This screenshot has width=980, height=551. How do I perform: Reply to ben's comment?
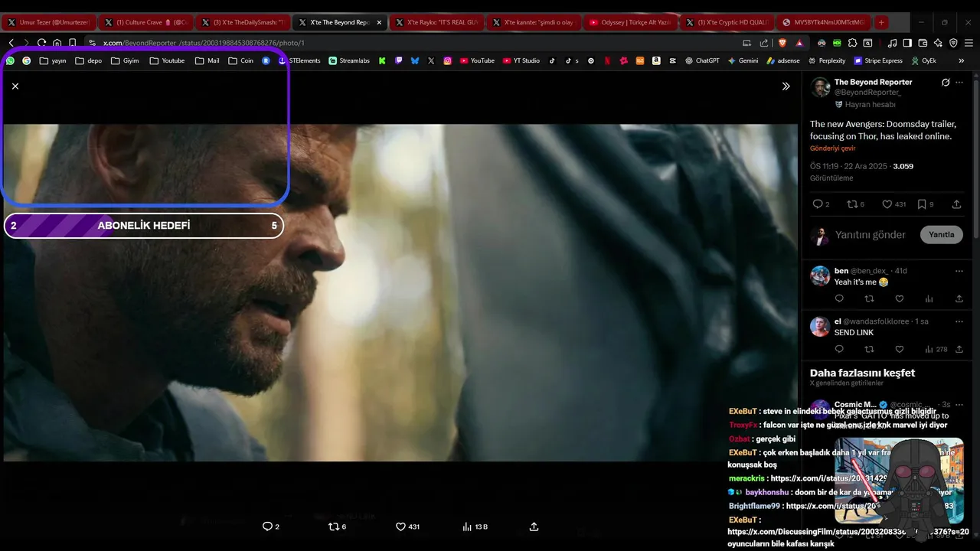tap(839, 298)
